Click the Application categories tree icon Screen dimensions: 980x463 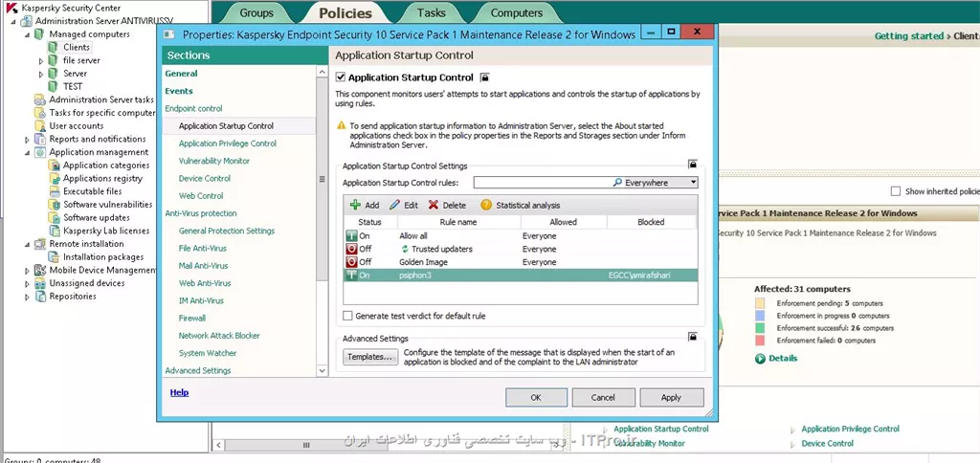[x=54, y=165]
